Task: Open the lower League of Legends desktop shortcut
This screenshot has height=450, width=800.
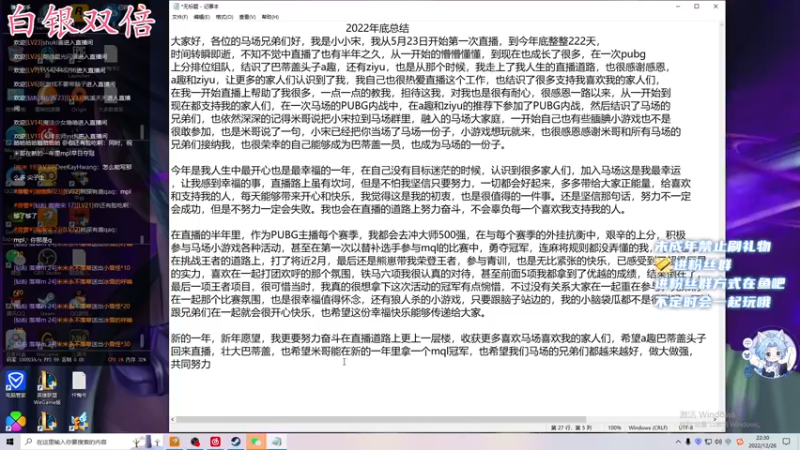Action: click(47, 421)
